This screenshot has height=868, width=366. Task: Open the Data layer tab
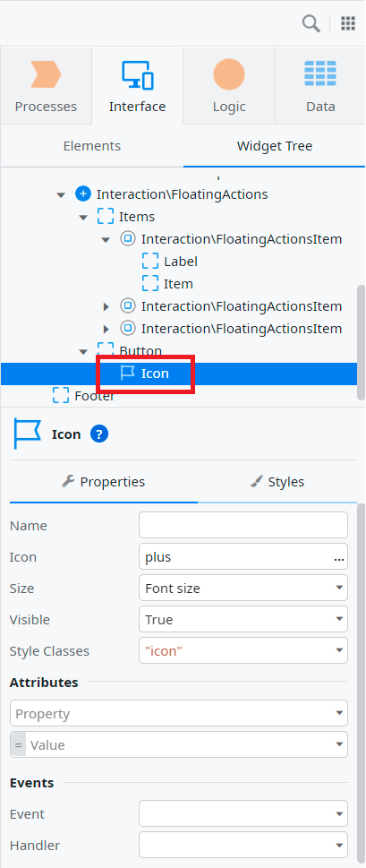320,86
